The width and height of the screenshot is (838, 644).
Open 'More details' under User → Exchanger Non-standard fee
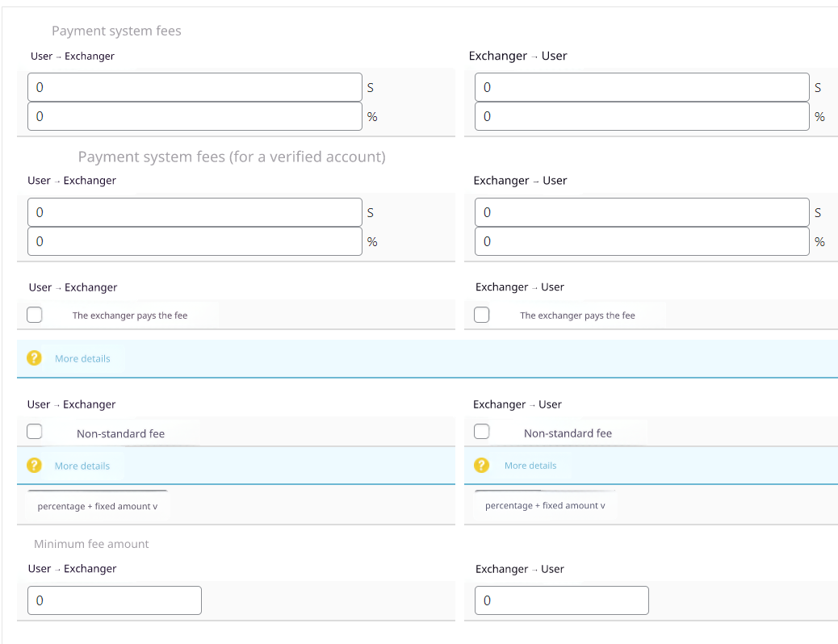(x=82, y=466)
